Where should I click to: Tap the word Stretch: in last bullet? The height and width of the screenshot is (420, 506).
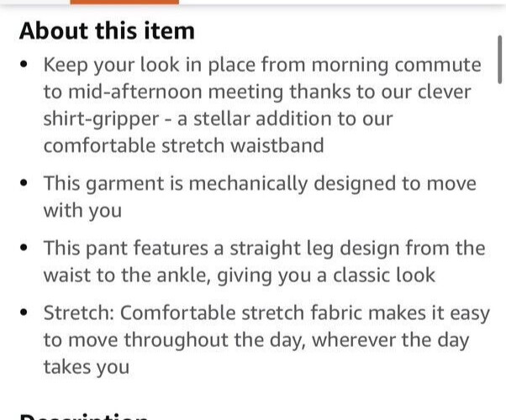(79, 313)
